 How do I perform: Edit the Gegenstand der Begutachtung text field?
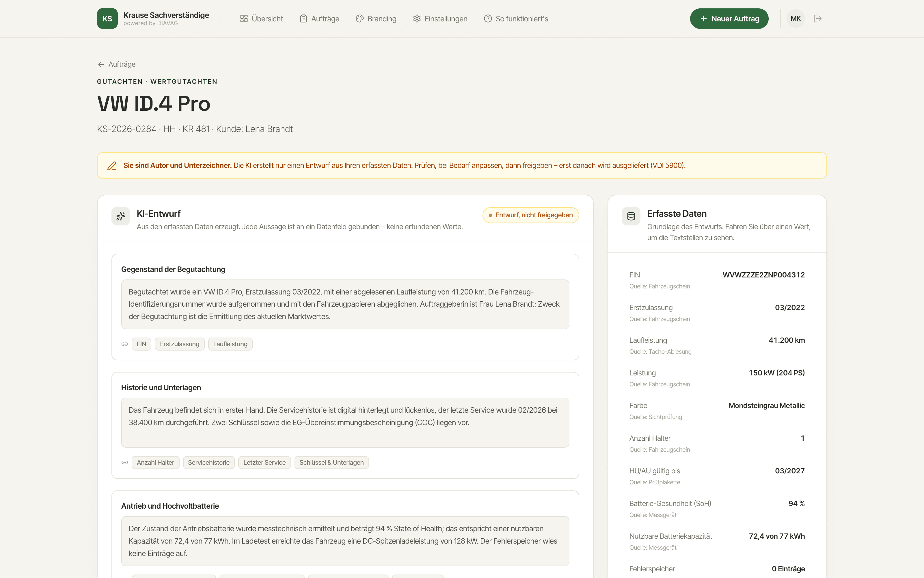point(345,304)
